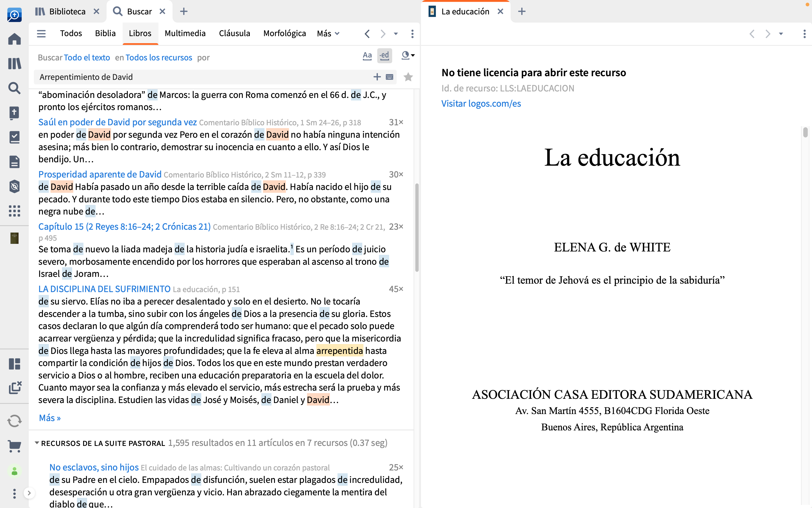This screenshot has width=812, height=508.
Task: Click the La educación panel scrollbar thumb
Action: point(805,132)
